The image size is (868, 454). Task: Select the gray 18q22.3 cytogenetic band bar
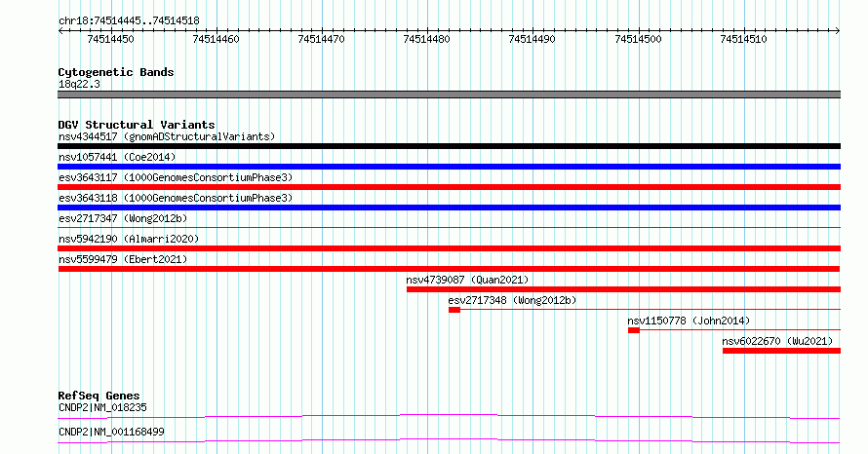coord(449,95)
